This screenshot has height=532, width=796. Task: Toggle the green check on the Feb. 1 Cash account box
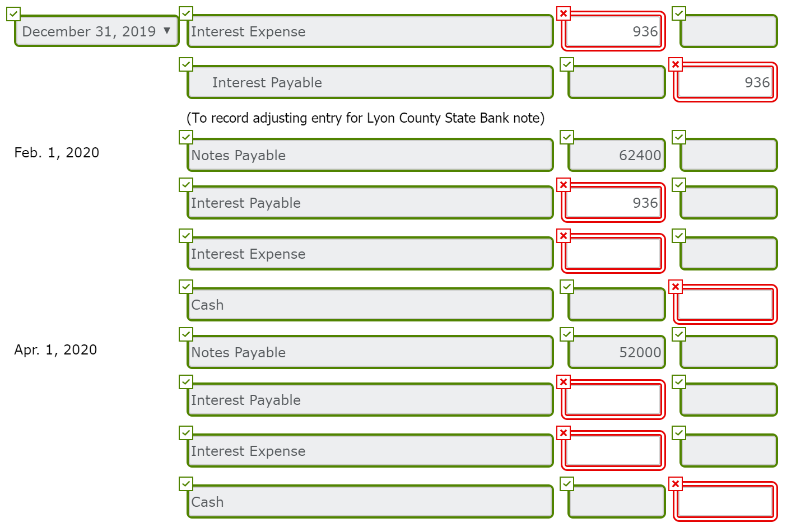click(185, 286)
